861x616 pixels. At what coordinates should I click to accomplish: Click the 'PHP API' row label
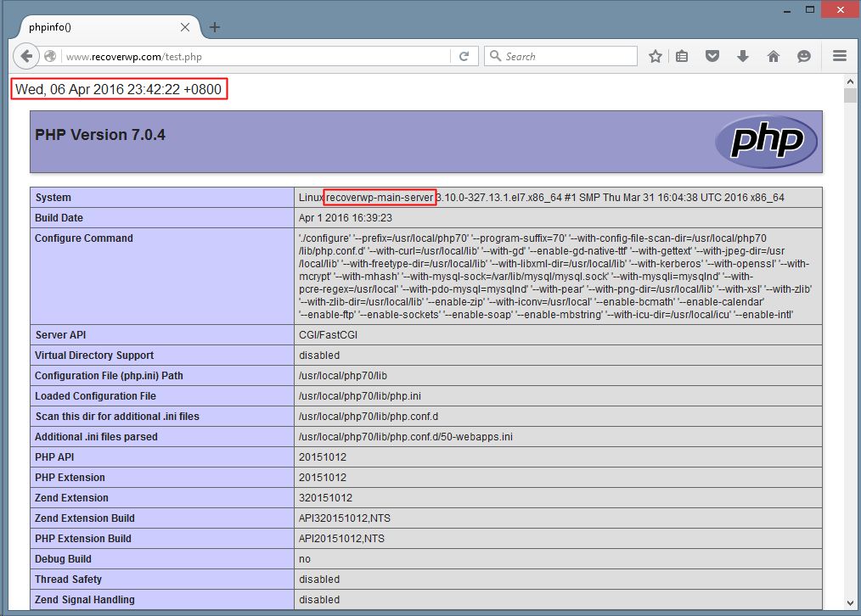pyautogui.click(x=54, y=457)
